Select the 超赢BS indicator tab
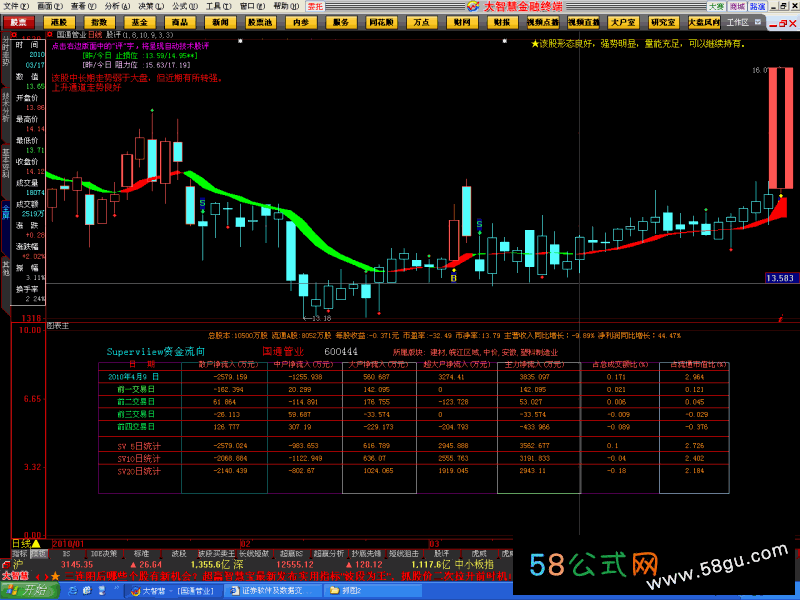 (x=291, y=554)
